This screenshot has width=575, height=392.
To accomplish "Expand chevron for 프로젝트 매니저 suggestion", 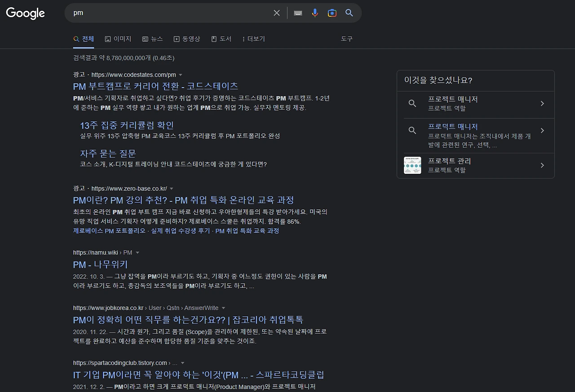I will (x=542, y=104).
